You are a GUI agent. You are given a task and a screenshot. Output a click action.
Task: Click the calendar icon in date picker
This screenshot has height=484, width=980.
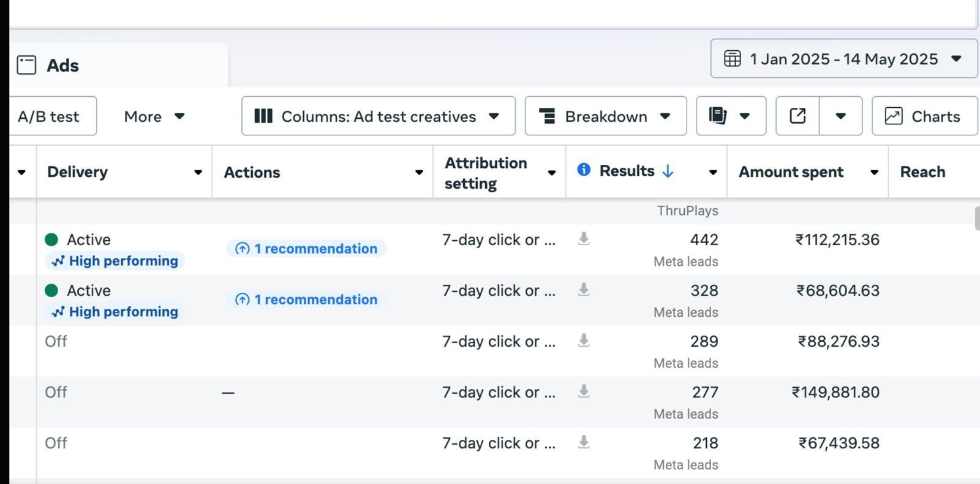[733, 59]
